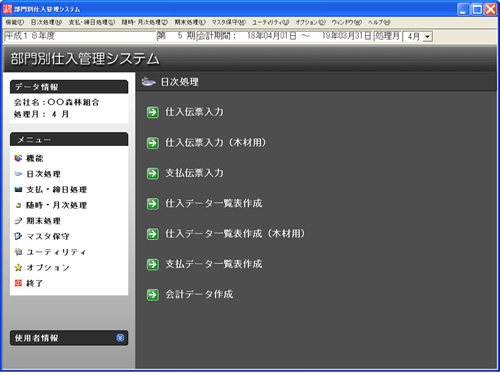Click the 機能 icon in the sidebar menu
500x374 pixels.
click(18, 158)
